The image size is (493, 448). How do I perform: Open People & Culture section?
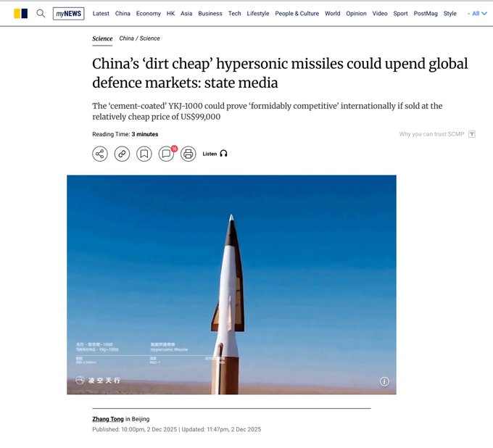click(x=297, y=13)
